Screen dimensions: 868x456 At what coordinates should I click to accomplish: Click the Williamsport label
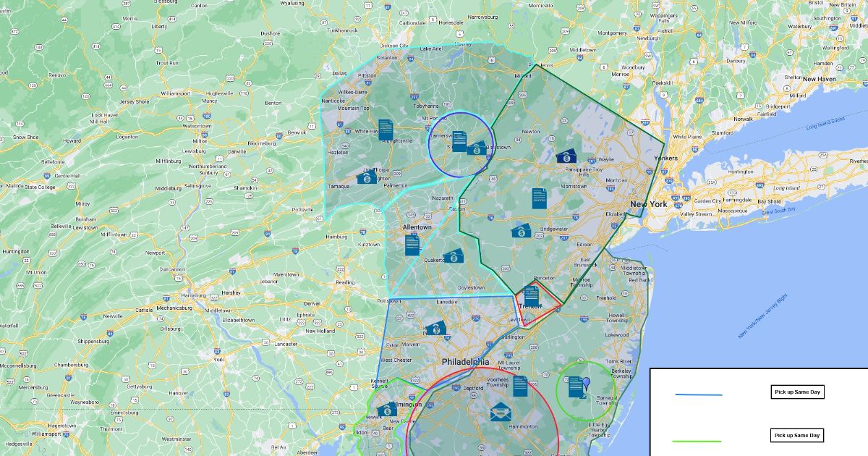click(175, 93)
